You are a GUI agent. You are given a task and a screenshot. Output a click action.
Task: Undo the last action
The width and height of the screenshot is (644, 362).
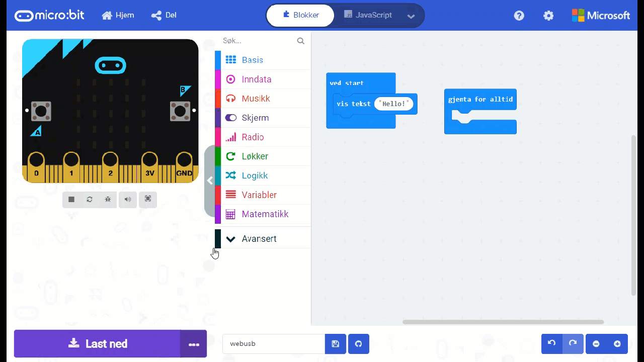[551, 344]
